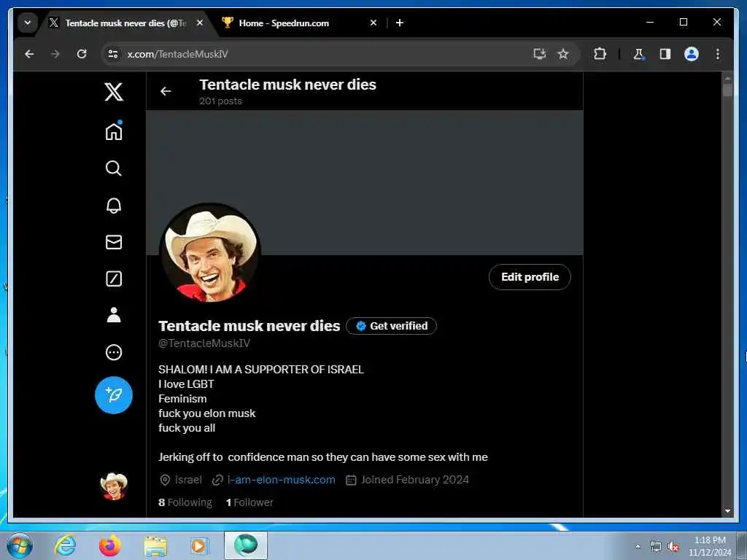Click browser Back button
Image resolution: width=747 pixels, height=560 pixels.
29,54
